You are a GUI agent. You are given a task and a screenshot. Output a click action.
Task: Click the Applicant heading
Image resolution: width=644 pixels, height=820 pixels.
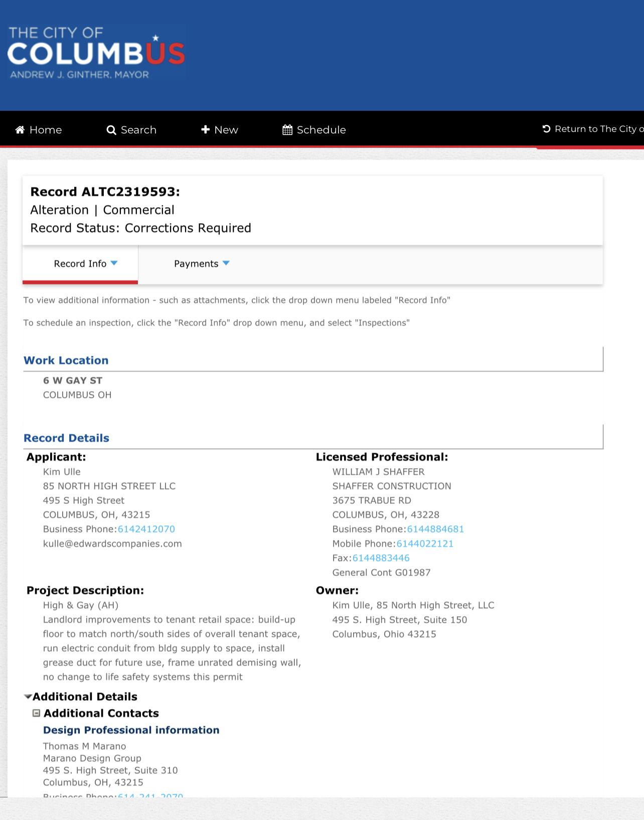(56, 457)
